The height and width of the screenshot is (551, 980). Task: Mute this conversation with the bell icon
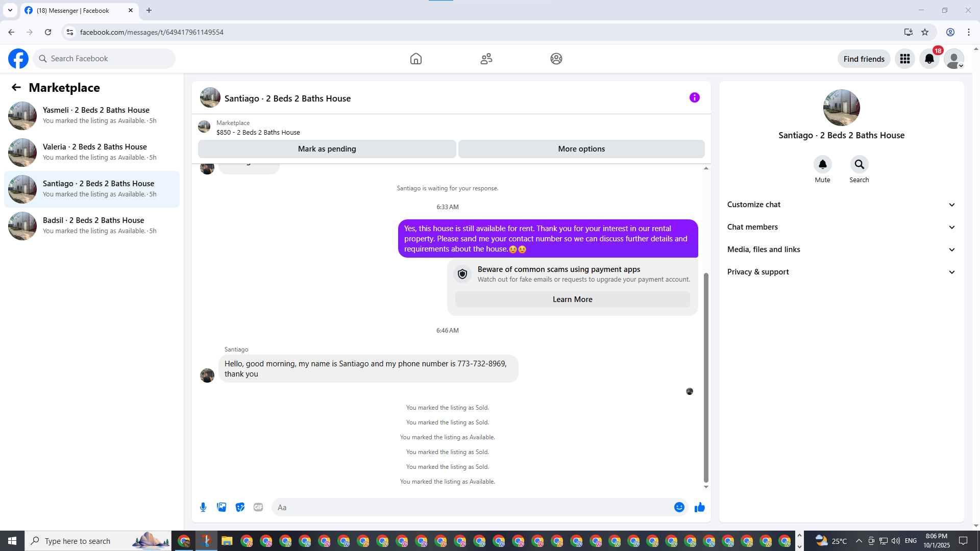[823, 164]
